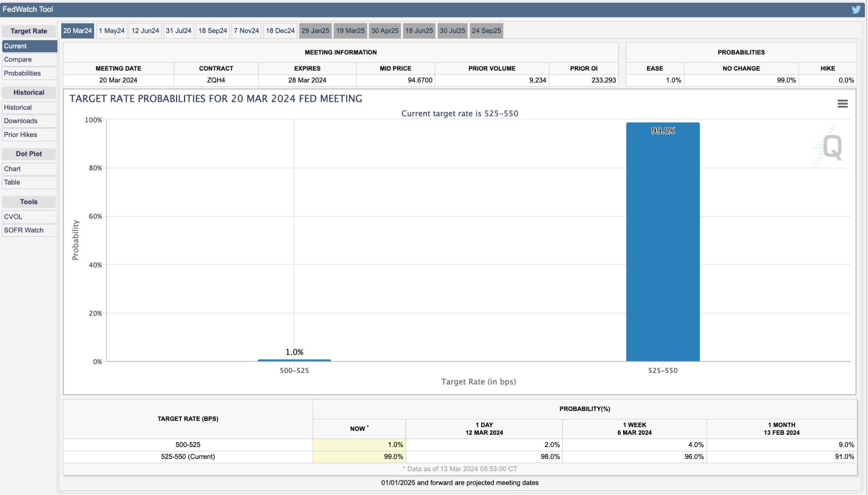Click the EASE column header
The image size is (868, 495).
(655, 68)
